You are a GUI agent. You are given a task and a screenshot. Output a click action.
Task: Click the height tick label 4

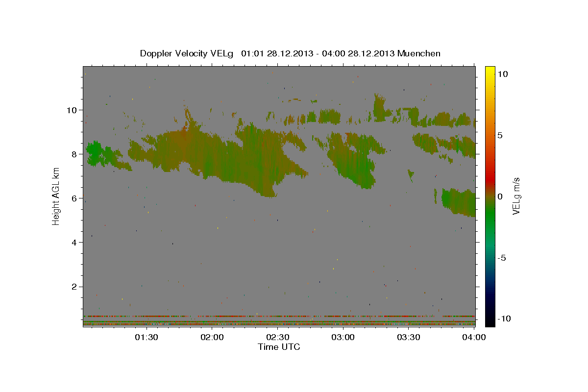click(74, 242)
